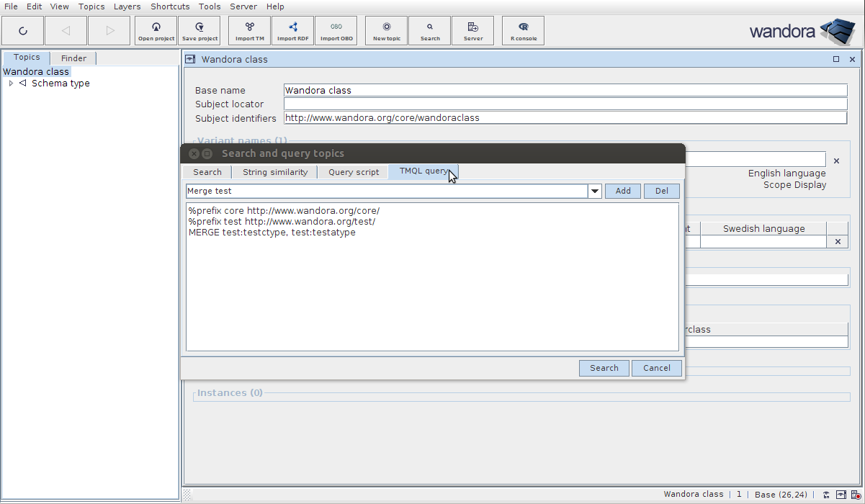Switch to the Query script tab
Viewport: 865px width, 504px height.
[353, 172]
